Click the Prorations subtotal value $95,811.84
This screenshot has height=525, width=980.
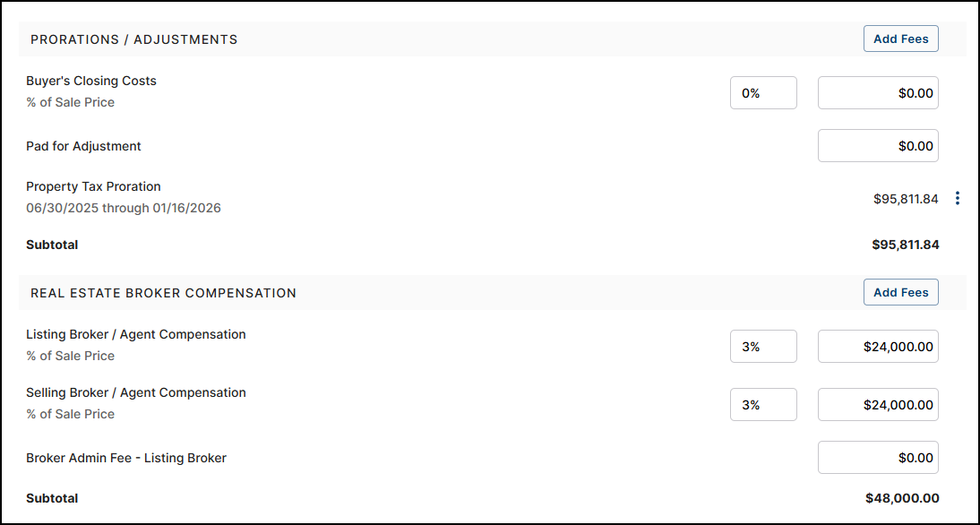click(905, 245)
